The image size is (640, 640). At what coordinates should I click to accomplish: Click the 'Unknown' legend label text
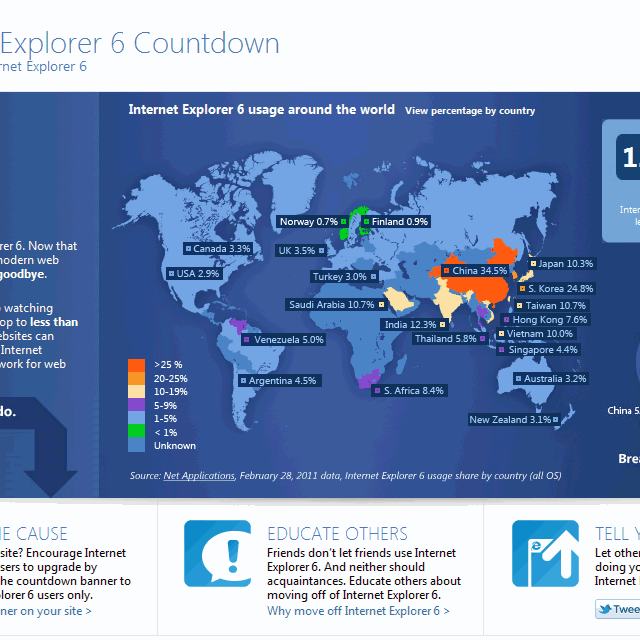[x=175, y=446]
